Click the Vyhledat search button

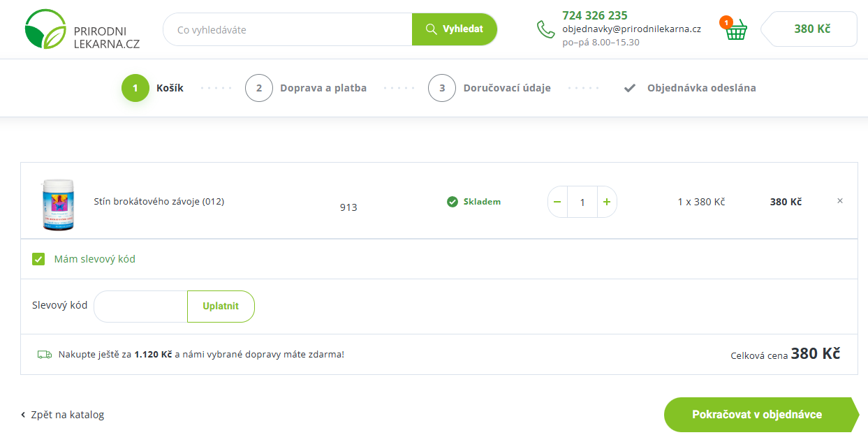coord(455,29)
